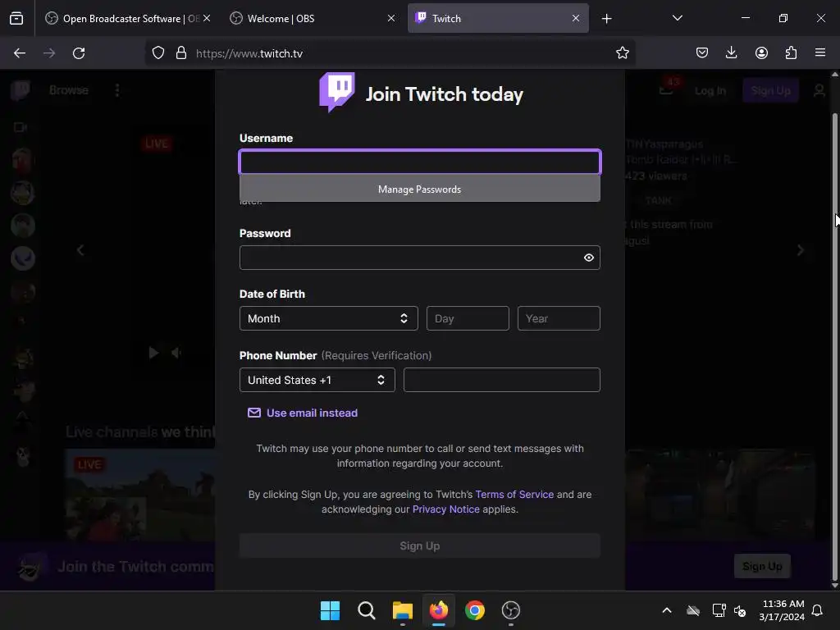Viewport: 840px width, 630px height.
Task: Expand the Month dropdown for date of birth
Action: (x=328, y=318)
